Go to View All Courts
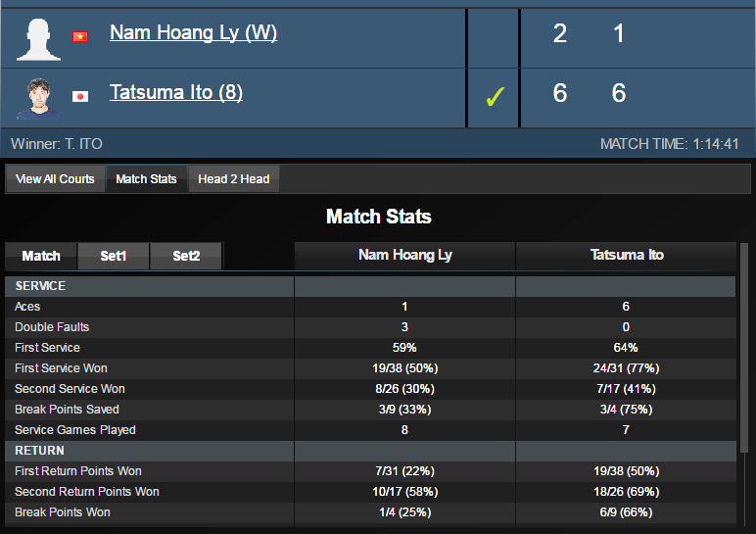Image resolution: width=756 pixels, height=534 pixels. pyautogui.click(x=56, y=179)
